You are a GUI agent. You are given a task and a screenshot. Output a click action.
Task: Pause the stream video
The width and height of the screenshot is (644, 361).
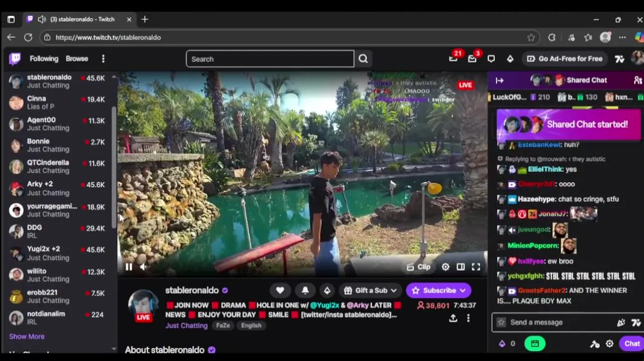[129, 267]
